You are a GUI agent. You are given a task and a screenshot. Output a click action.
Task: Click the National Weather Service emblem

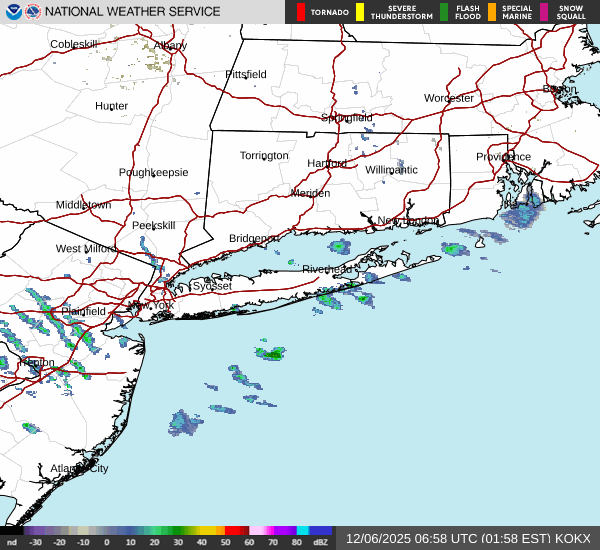[x=35, y=12]
